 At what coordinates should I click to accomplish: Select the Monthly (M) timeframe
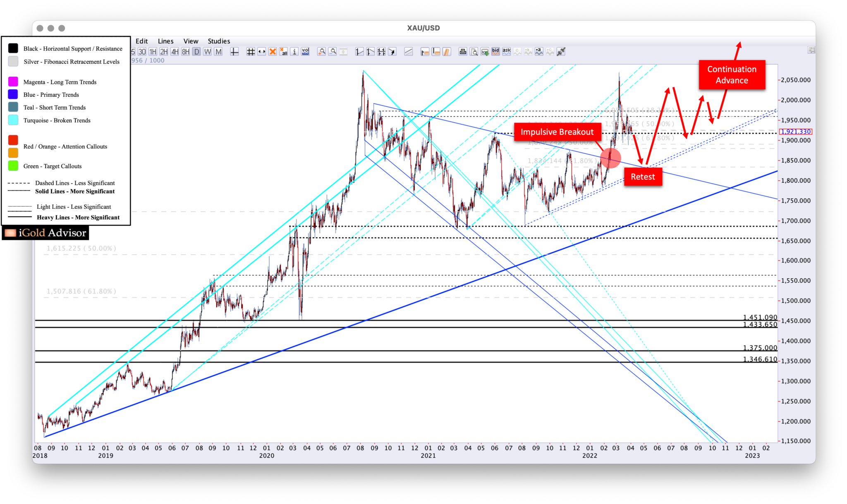(x=218, y=52)
